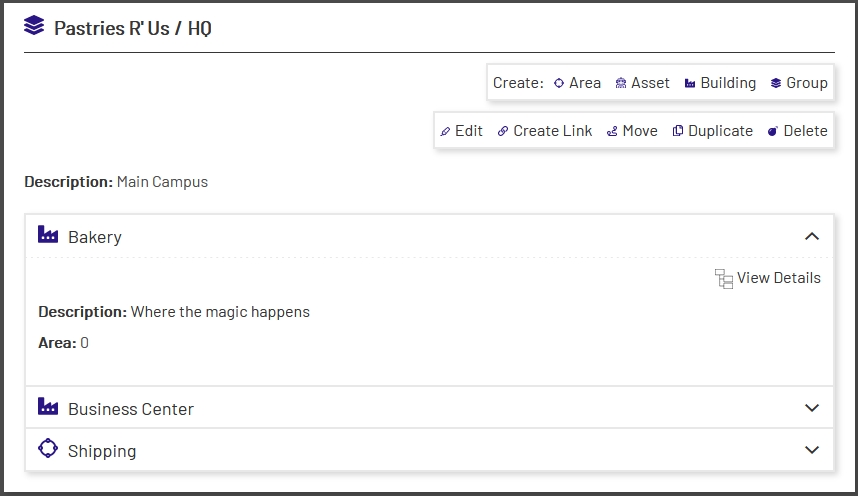This screenshot has height=496, width=858.
Task: Expand the Business Center chevron
Action: pos(811,408)
